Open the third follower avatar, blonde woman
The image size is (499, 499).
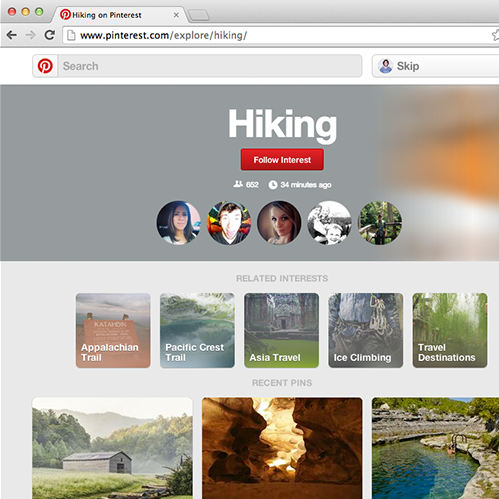279,222
